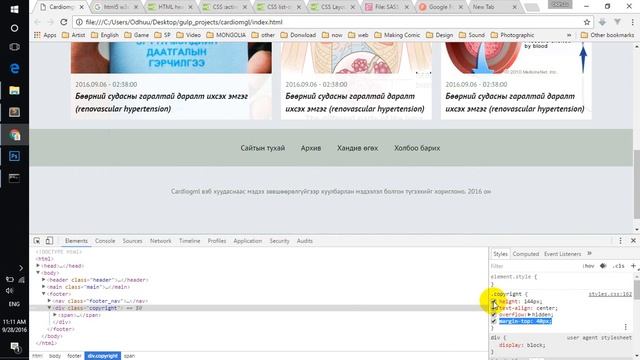Switch to the Computed tab
The height and width of the screenshot is (360, 640).
pos(526,254)
